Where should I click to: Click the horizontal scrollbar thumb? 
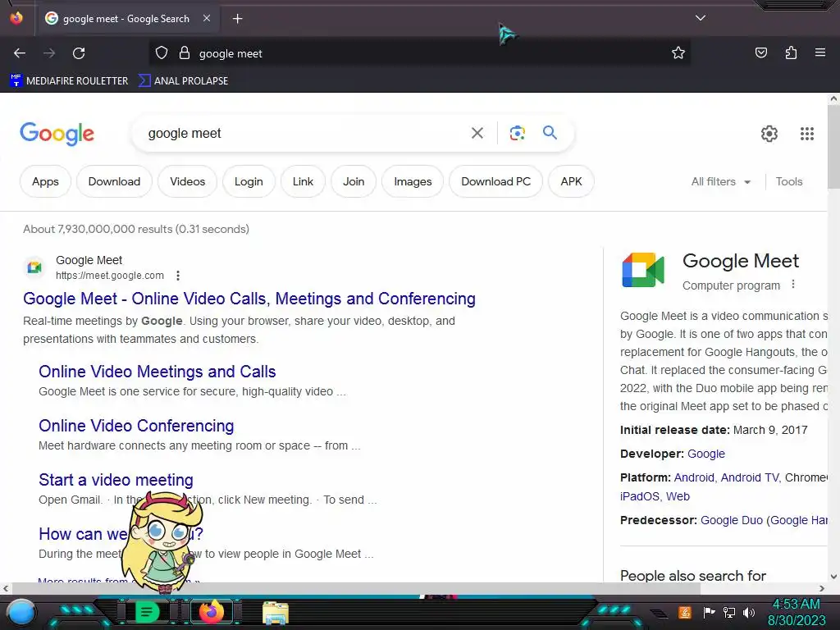click(355, 588)
